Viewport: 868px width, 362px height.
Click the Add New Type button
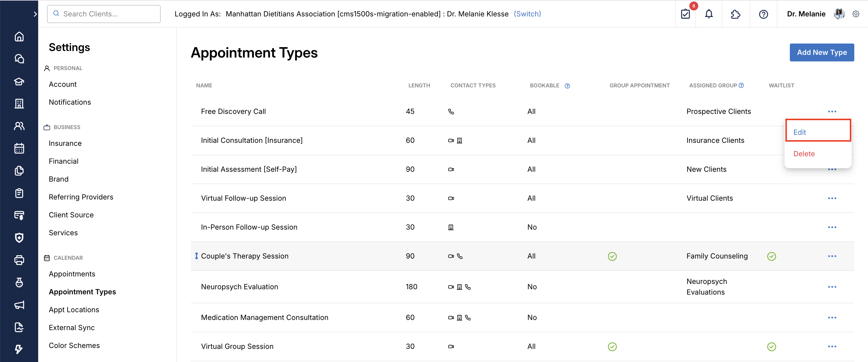coord(821,52)
